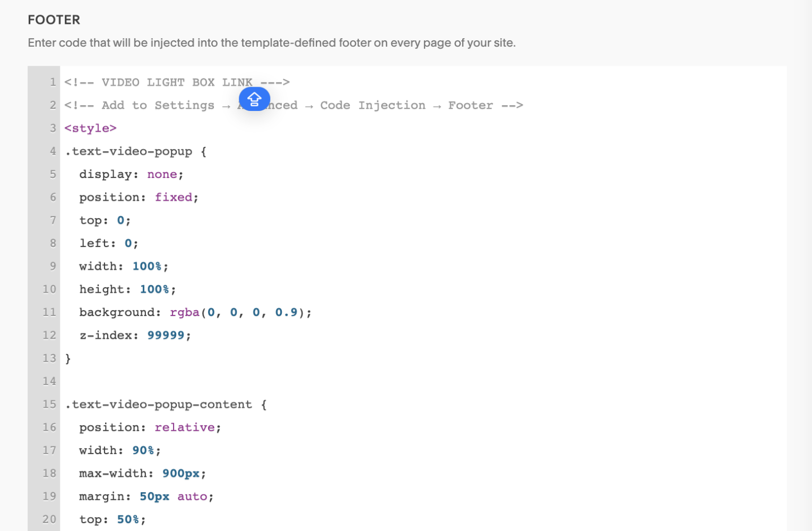
Task: Click the width: 90%; line
Action: (120, 450)
